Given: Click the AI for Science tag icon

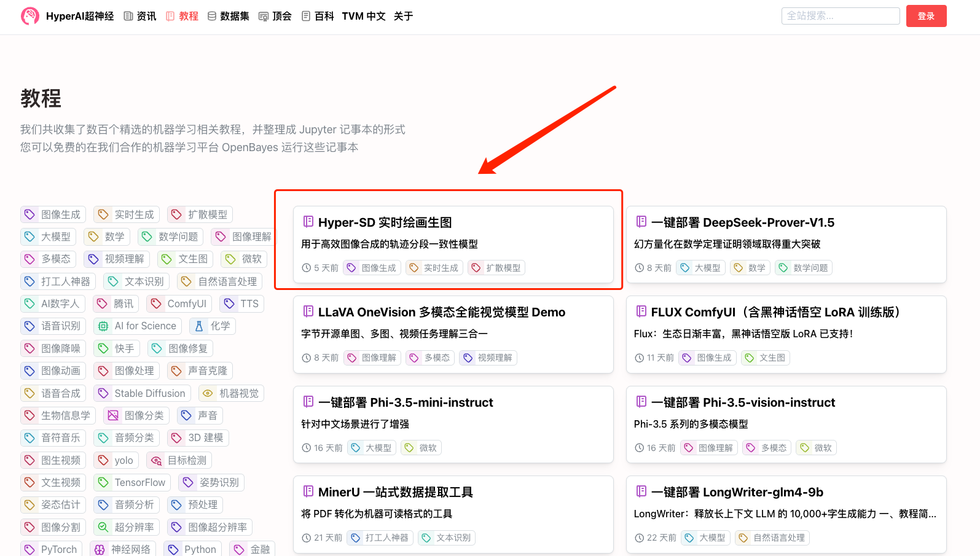Looking at the screenshot, I should pos(103,326).
